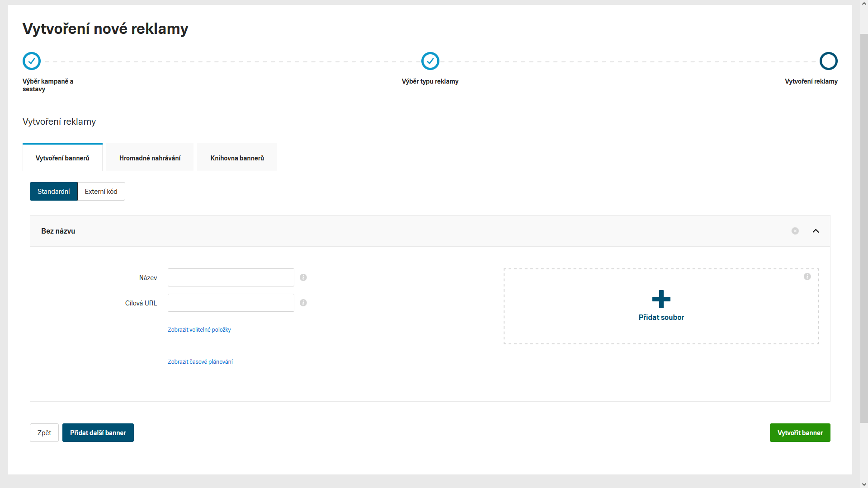Click the info icon in upload area
868x488 pixels.
pos(807,277)
